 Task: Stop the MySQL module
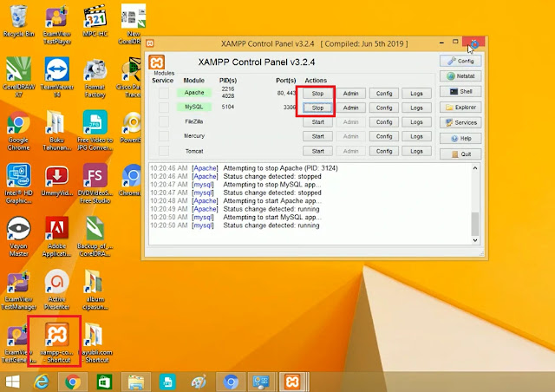[x=317, y=108]
